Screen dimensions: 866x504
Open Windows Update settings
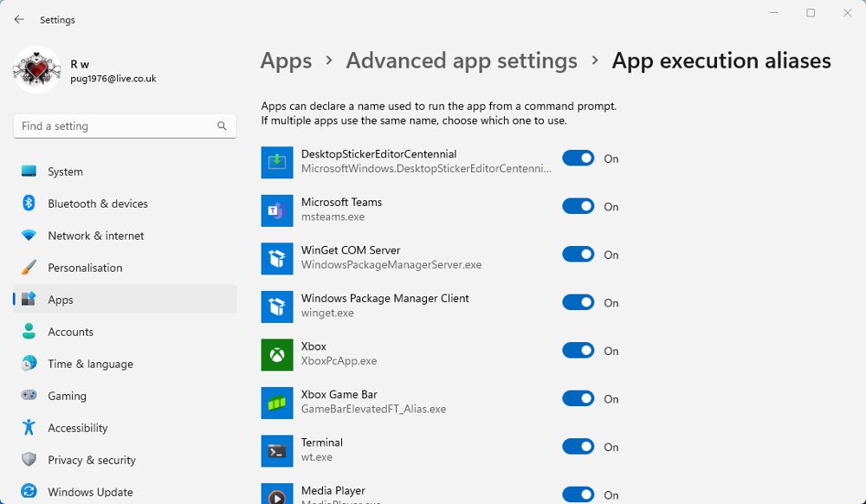[x=89, y=492]
